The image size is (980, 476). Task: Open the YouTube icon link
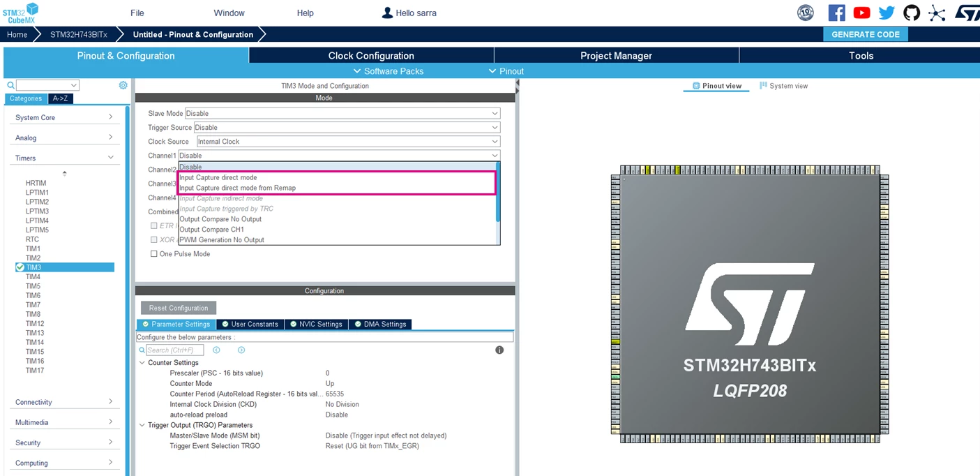861,13
